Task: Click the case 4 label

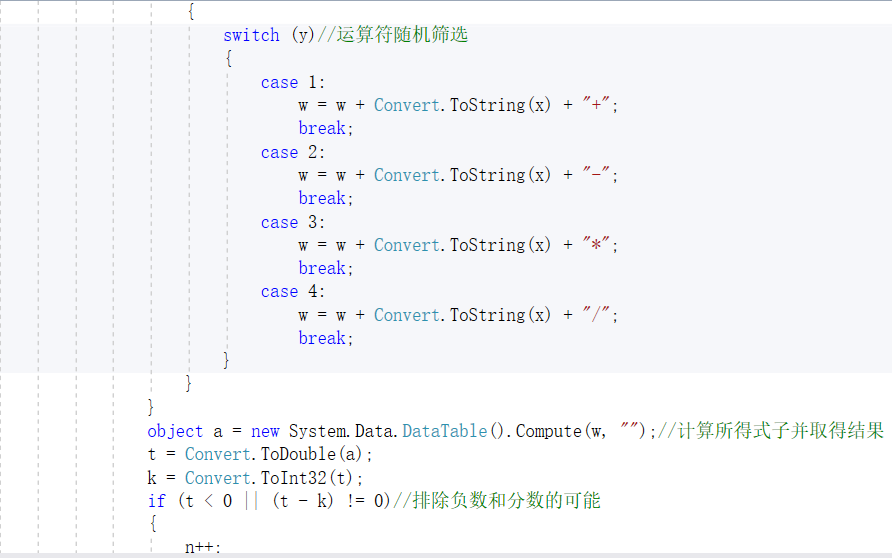Action: click(x=293, y=292)
